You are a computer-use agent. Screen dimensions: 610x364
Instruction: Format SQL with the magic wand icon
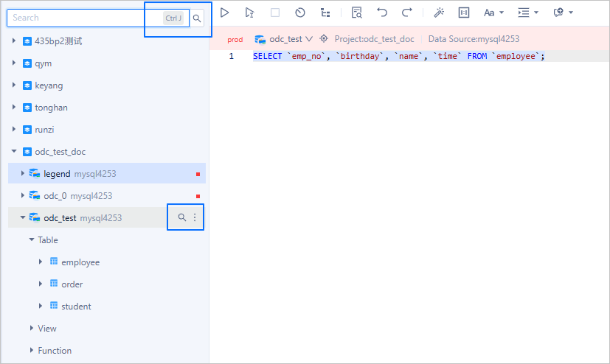tap(439, 13)
